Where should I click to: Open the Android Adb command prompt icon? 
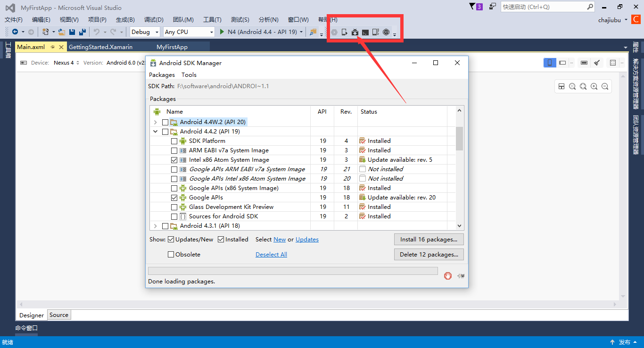tap(365, 32)
